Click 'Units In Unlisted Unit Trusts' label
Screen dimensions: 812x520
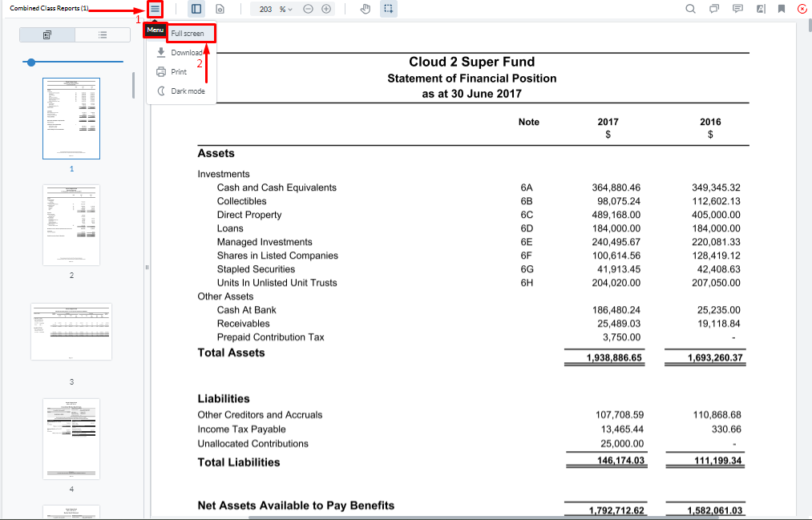[x=277, y=283]
